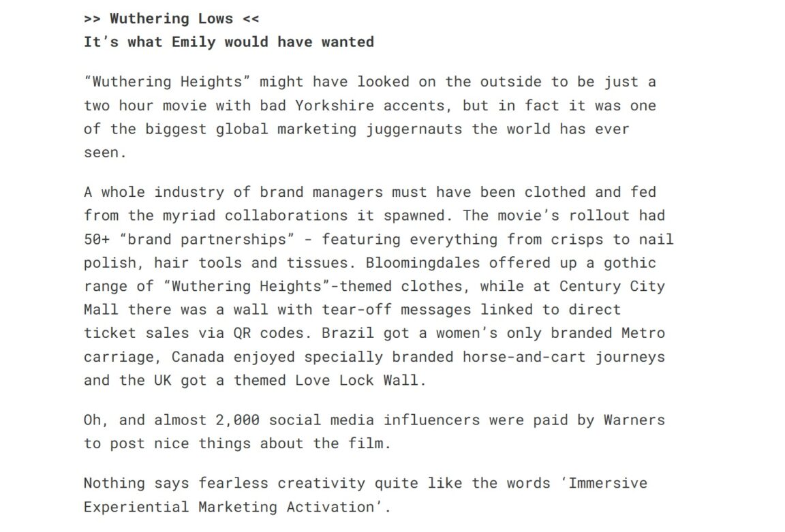The width and height of the screenshot is (785, 532).
Task: Click the subtitle "It's what Emily would have wanted"
Action: click(229, 42)
